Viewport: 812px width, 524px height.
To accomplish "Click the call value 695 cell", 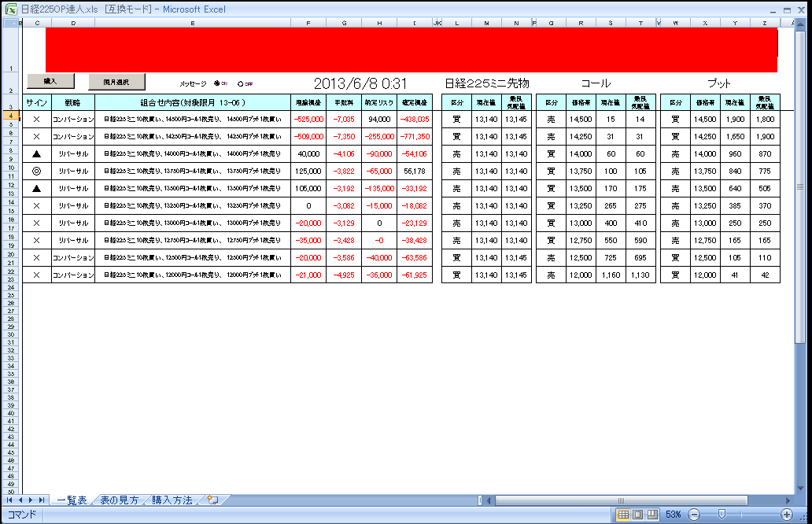I will [x=640, y=257].
